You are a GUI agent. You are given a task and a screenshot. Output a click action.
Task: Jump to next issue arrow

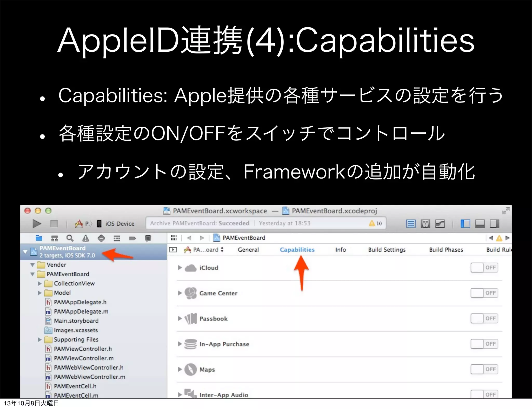click(x=507, y=238)
